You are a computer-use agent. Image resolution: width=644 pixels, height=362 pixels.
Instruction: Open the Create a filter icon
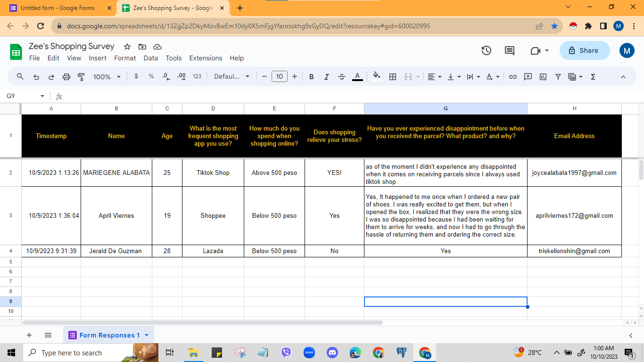click(558, 76)
